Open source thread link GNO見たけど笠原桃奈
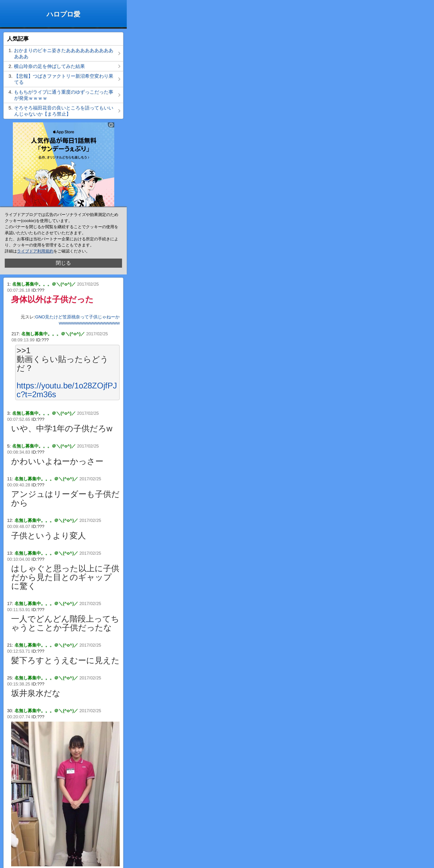Image resolution: width=434 pixels, height=868 pixels. (x=78, y=320)
